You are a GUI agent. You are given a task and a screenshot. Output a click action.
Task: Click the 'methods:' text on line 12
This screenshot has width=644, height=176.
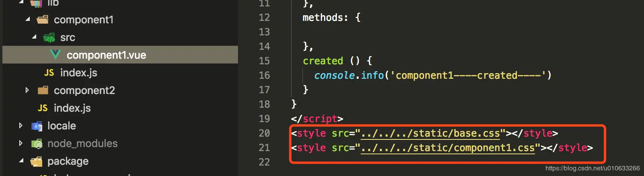[326, 18]
